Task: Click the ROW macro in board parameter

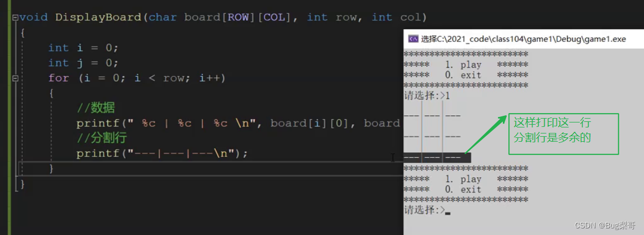Action: [x=238, y=18]
